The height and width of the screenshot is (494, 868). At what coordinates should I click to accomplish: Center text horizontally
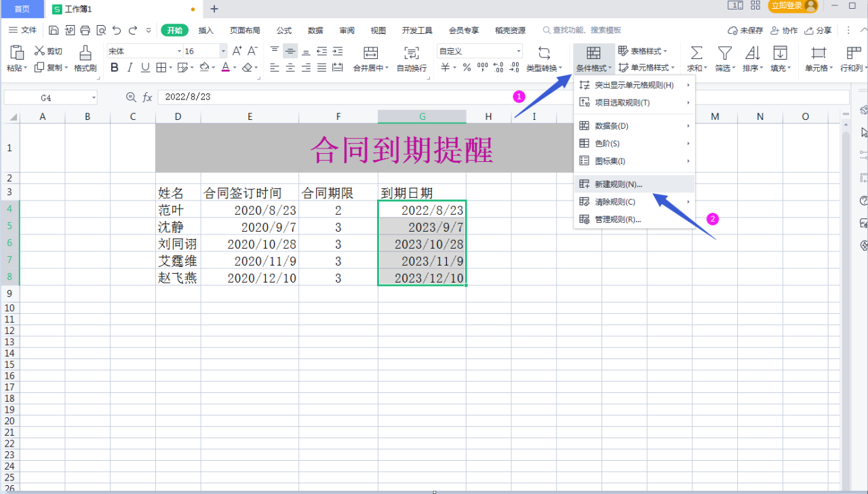pos(290,68)
